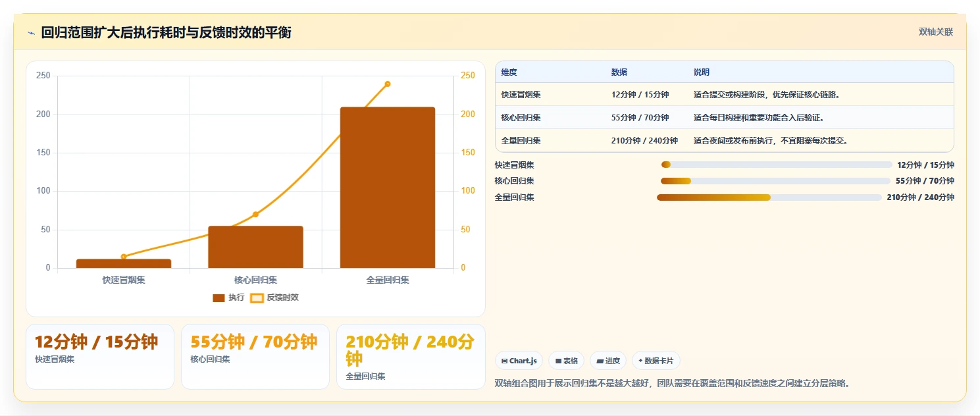Click 核心回归集 cell in the table
Viewport: 980px width, 416px height.
coord(521,118)
